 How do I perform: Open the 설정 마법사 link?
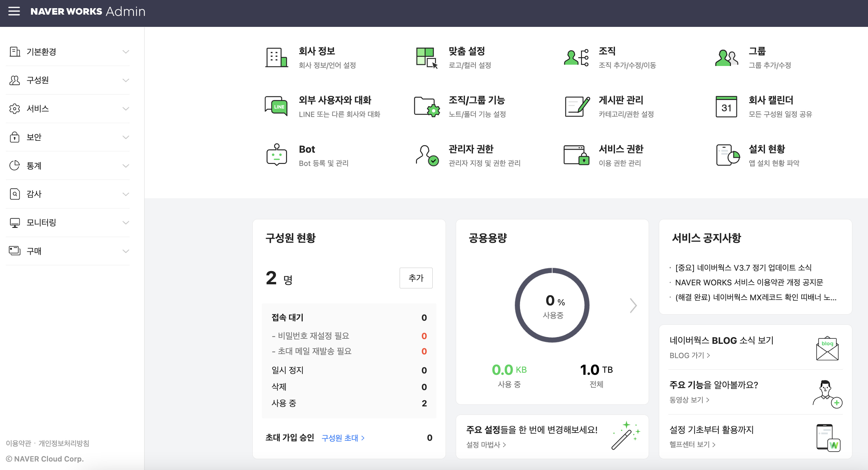tap(486, 445)
